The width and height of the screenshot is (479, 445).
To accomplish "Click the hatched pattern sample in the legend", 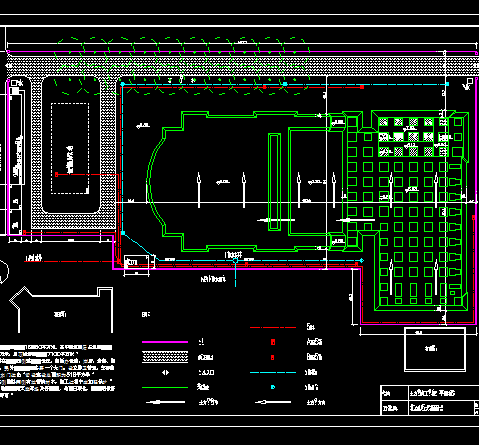I will [x=165, y=357].
